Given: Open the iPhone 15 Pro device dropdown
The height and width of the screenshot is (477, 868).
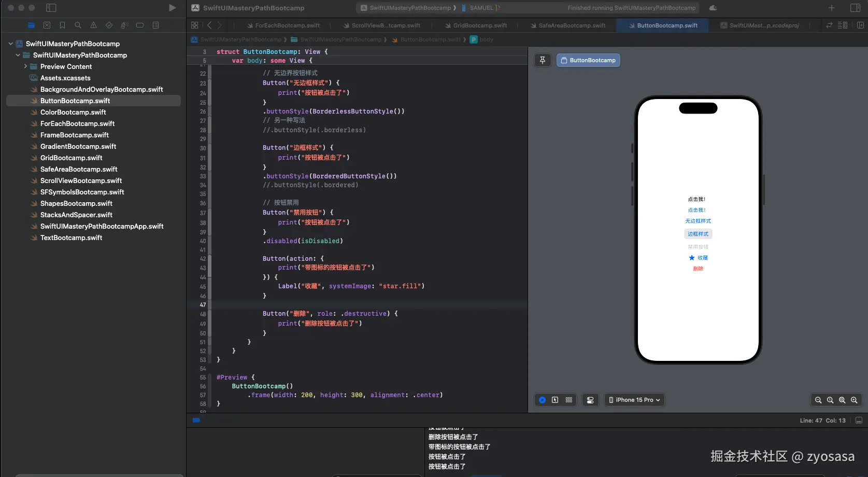Looking at the screenshot, I should point(634,400).
